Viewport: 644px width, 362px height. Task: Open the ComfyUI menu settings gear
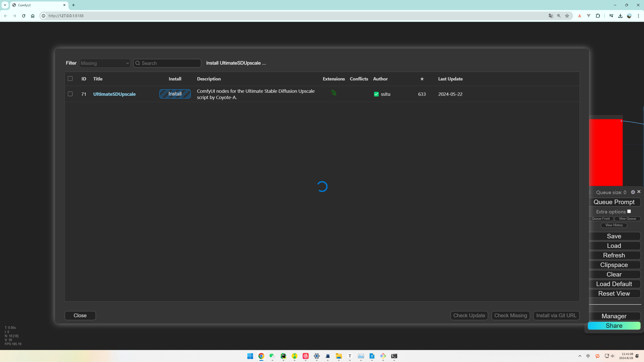tap(633, 192)
